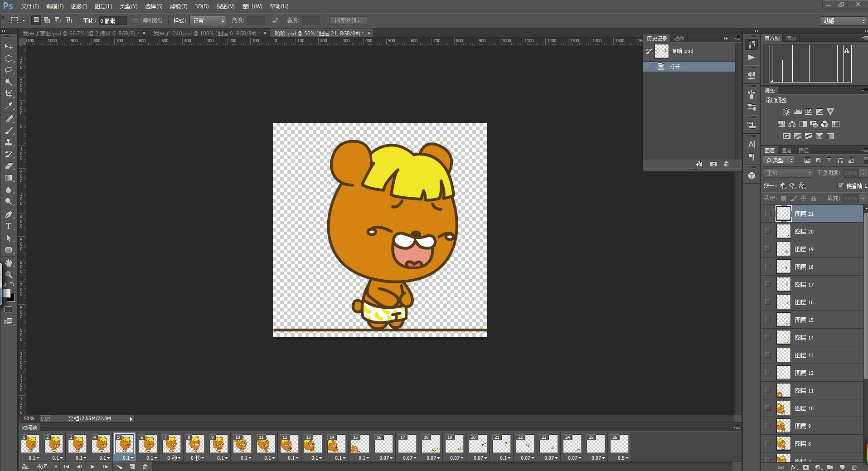Open the 填充 fill dropdown arrow
The image size is (868, 471).
pos(863,199)
